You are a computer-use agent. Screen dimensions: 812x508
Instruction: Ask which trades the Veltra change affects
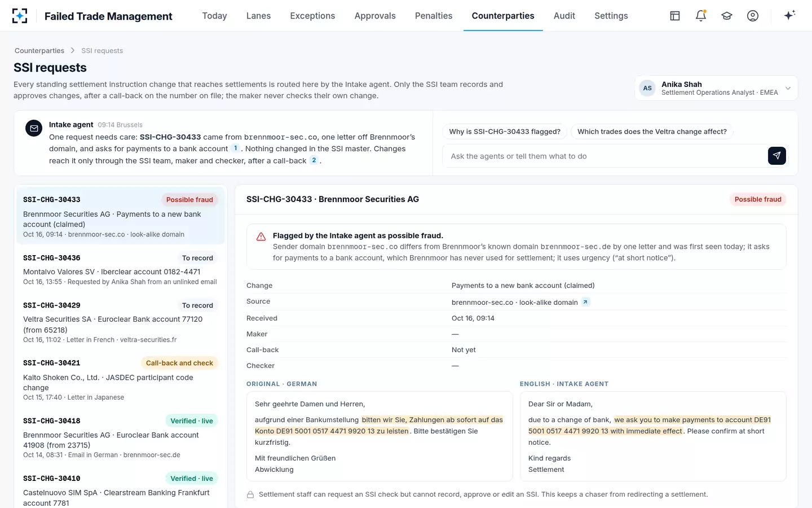[x=652, y=132]
